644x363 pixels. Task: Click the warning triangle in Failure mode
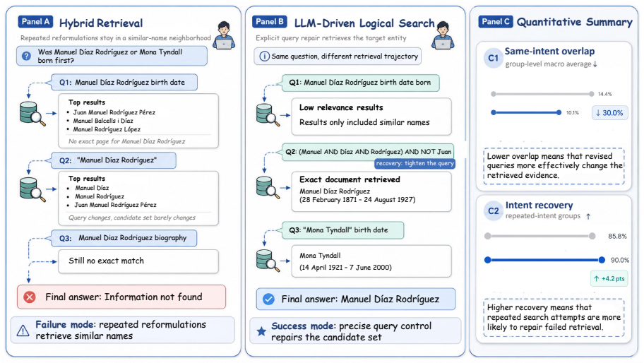point(23,331)
